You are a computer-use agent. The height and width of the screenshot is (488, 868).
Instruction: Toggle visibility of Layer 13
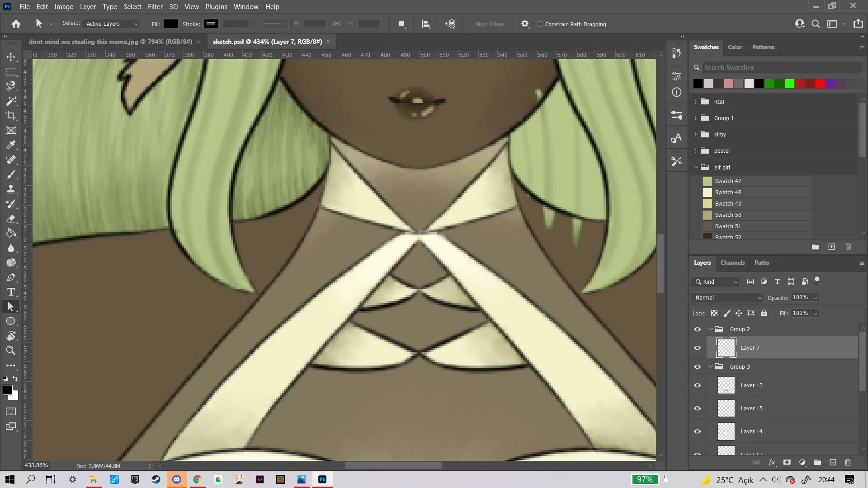tap(697, 385)
